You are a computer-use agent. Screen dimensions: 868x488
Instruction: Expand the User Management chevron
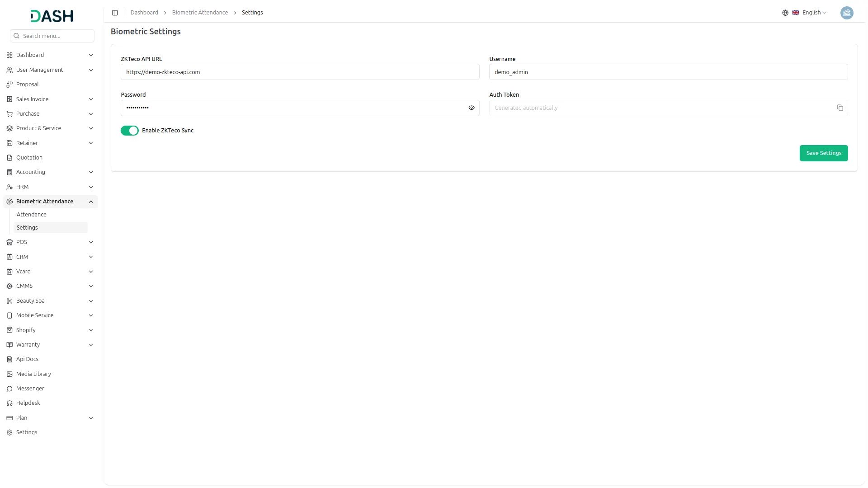(x=91, y=70)
